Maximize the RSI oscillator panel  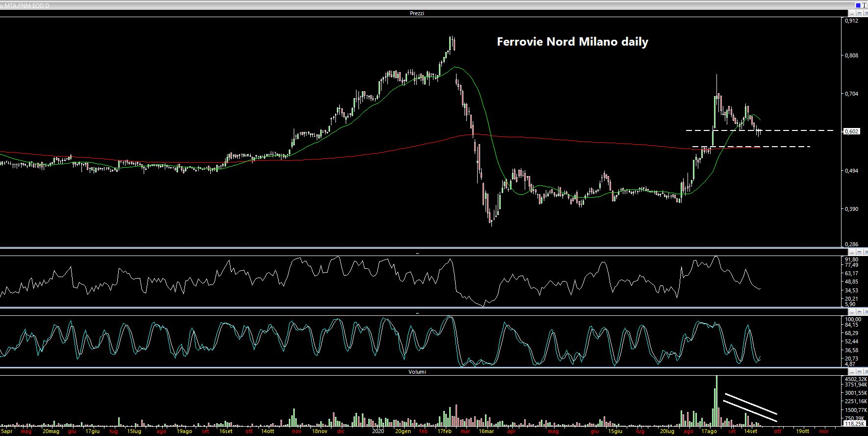pos(859,252)
